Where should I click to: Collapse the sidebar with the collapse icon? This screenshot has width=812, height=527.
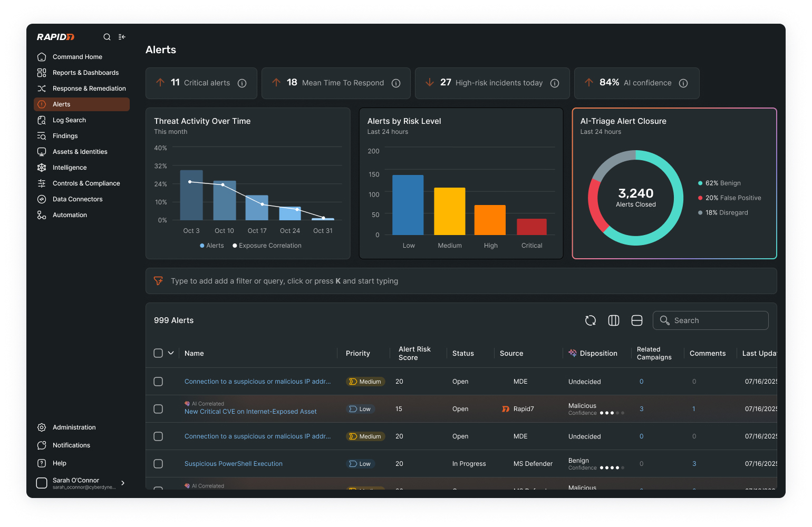122,37
